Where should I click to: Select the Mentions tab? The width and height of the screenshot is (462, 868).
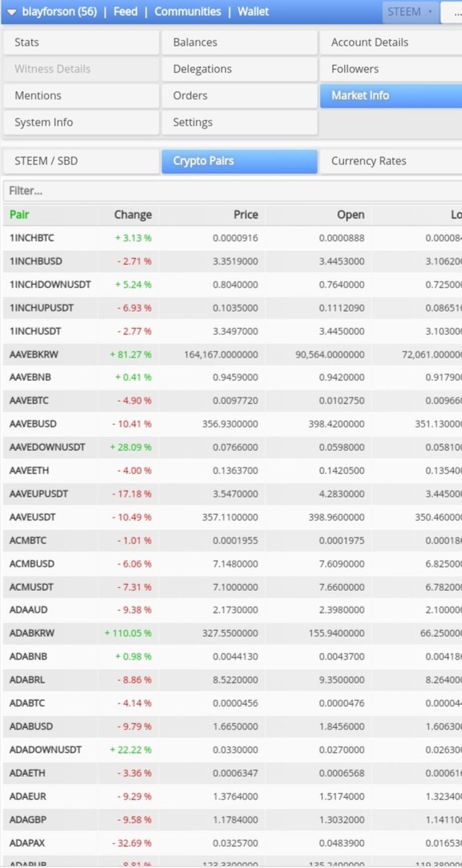[80, 96]
